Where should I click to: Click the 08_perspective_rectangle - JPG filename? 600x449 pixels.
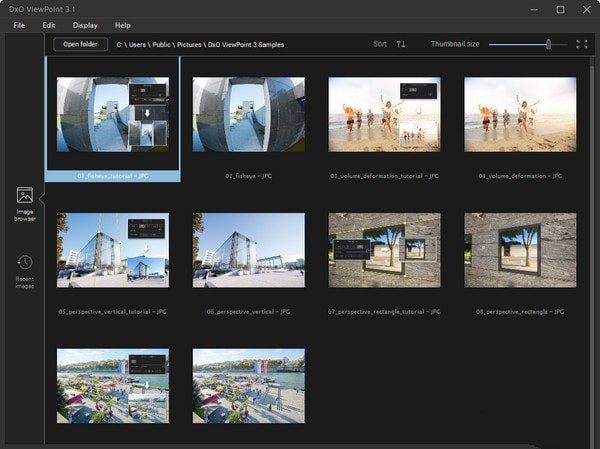[x=520, y=312]
